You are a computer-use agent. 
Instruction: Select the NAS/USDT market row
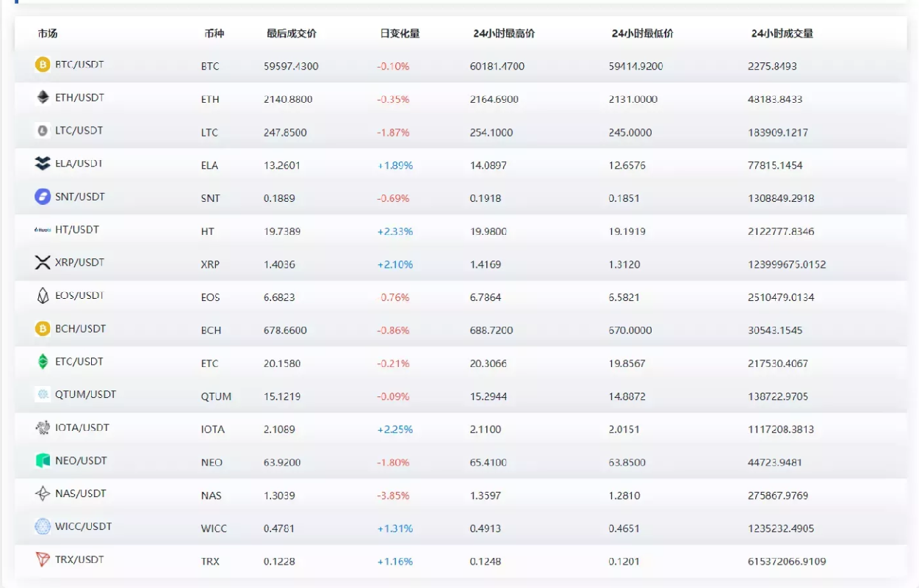[80, 494]
